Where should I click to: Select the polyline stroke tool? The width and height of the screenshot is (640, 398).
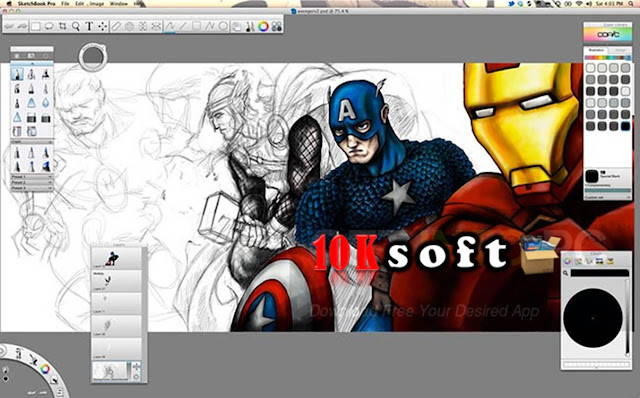210,27
